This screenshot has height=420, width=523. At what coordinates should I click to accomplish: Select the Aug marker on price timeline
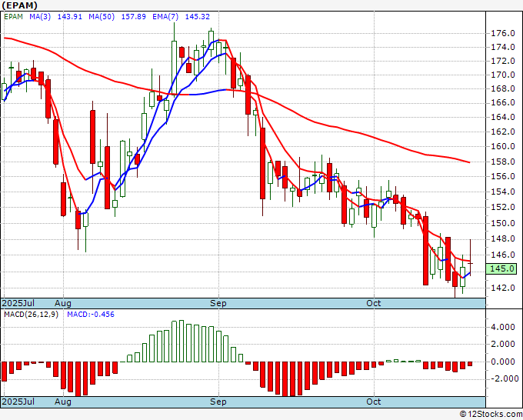63,303
